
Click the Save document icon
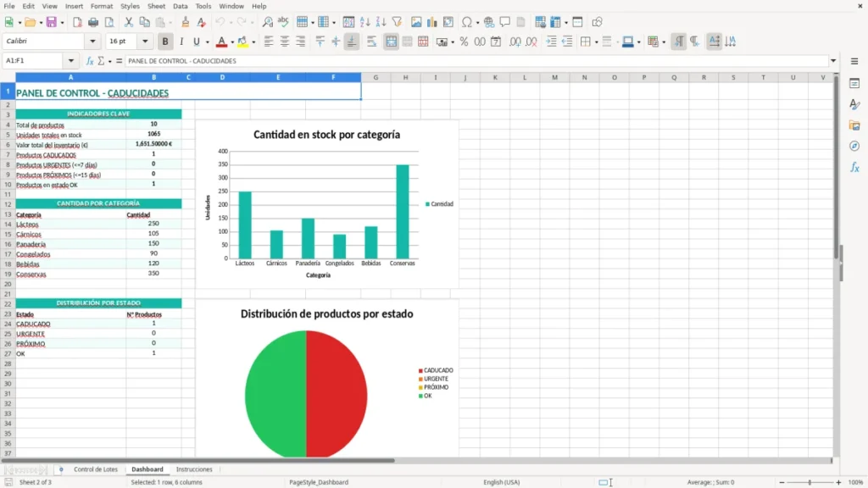52,22
